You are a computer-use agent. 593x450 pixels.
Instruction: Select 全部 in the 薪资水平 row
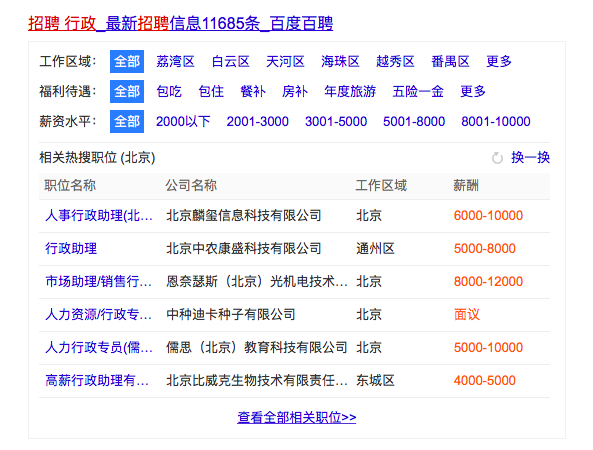point(127,121)
